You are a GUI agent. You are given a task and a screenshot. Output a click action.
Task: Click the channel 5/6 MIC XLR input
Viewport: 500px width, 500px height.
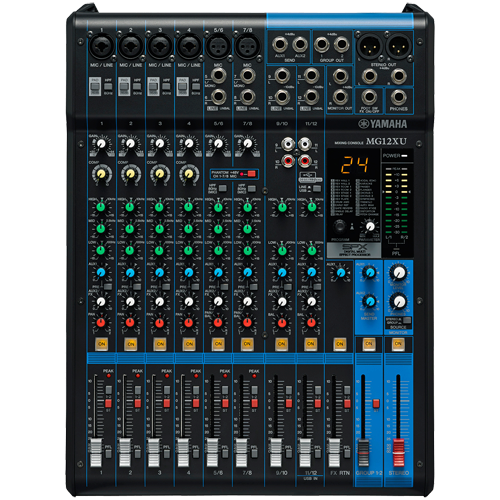point(218,46)
